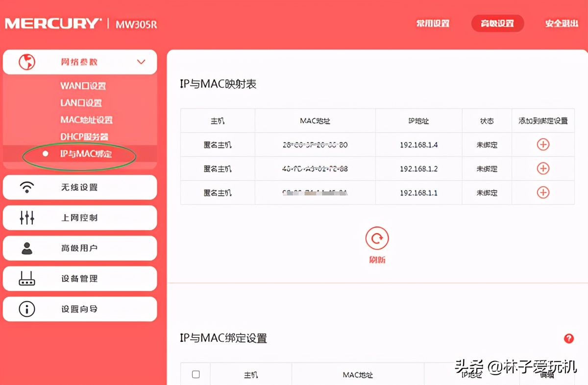Open help via the orange question mark icon
The image size is (588, 385).
coord(568,338)
